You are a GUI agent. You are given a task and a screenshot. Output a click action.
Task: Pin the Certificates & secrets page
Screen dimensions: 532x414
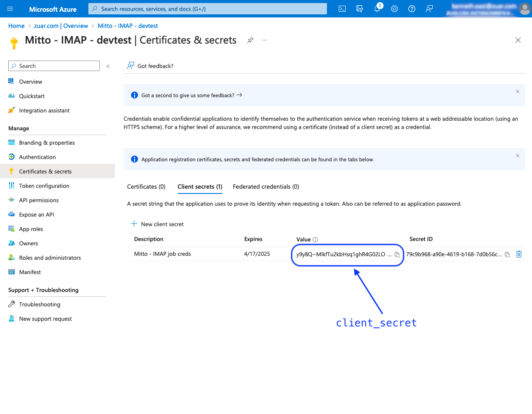click(250, 40)
